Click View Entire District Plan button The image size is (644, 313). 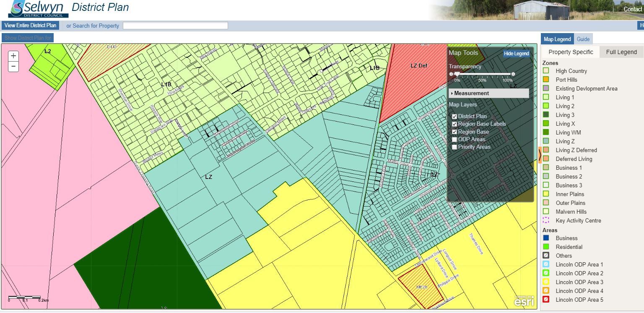coord(30,25)
